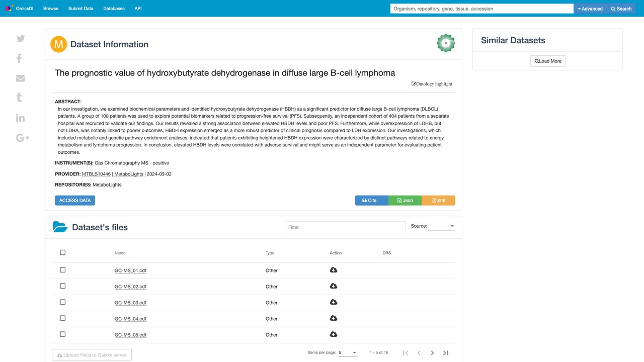Viewport: 644px width, 362px height.
Task: Share dataset via email icon
Action: 21,78
